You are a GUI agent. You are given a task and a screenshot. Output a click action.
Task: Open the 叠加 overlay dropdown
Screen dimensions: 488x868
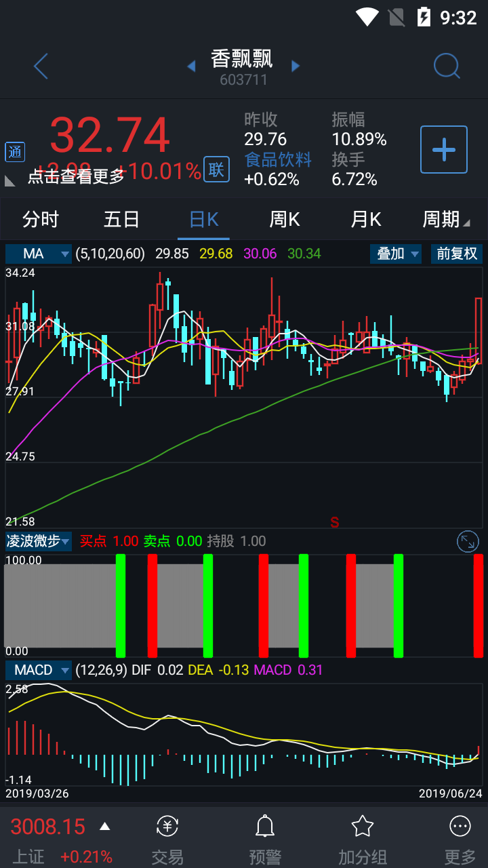point(396,254)
